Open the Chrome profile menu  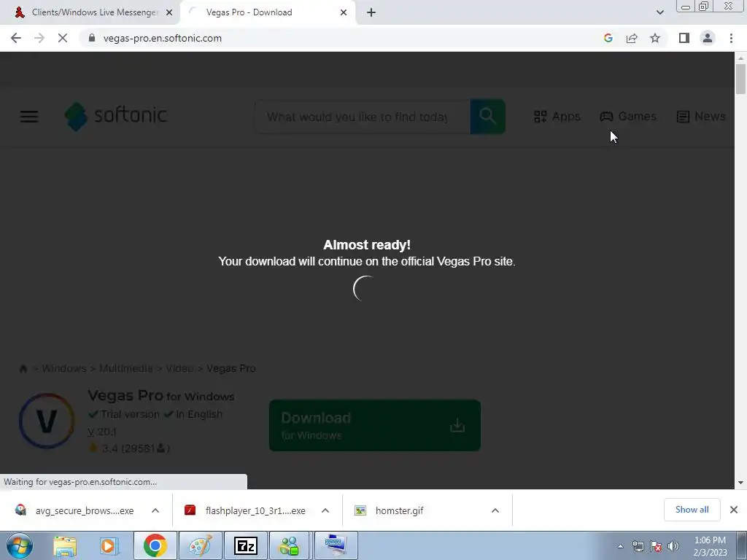point(708,38)
